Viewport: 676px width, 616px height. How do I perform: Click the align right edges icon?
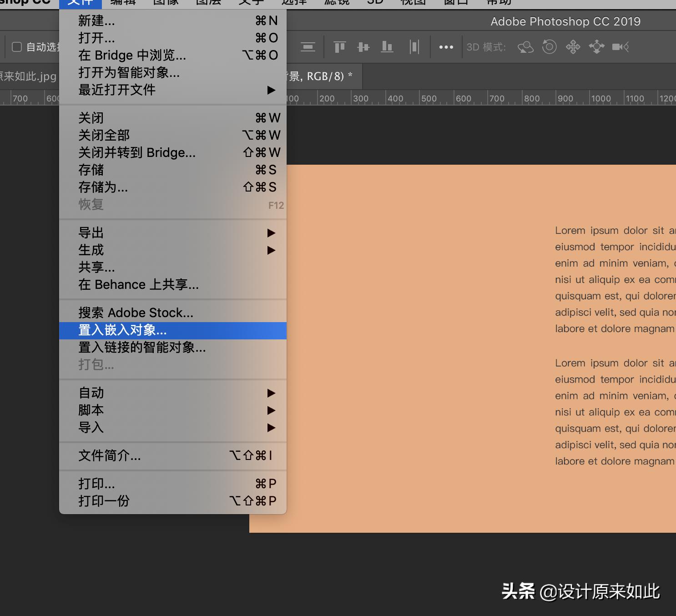414,47
